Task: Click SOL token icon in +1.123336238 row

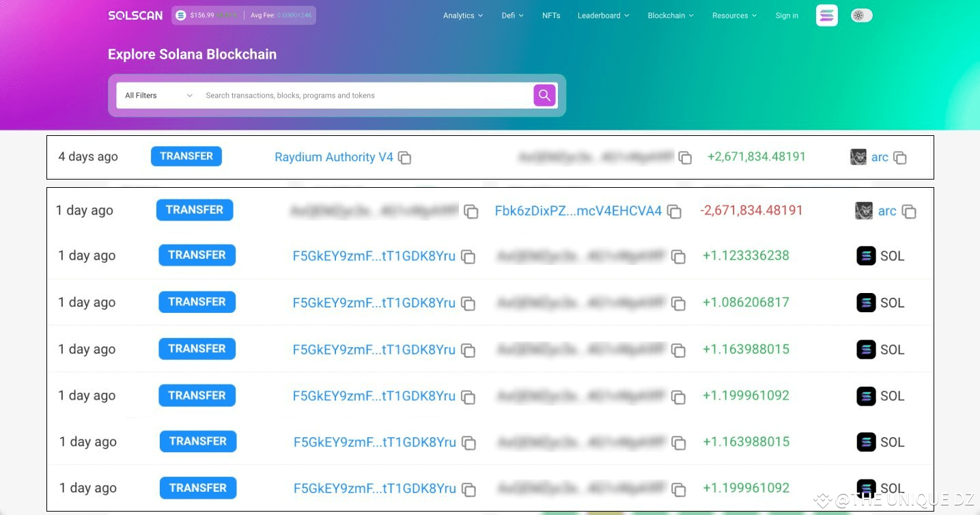Action: pyautogui.click(x=866, y=256)
